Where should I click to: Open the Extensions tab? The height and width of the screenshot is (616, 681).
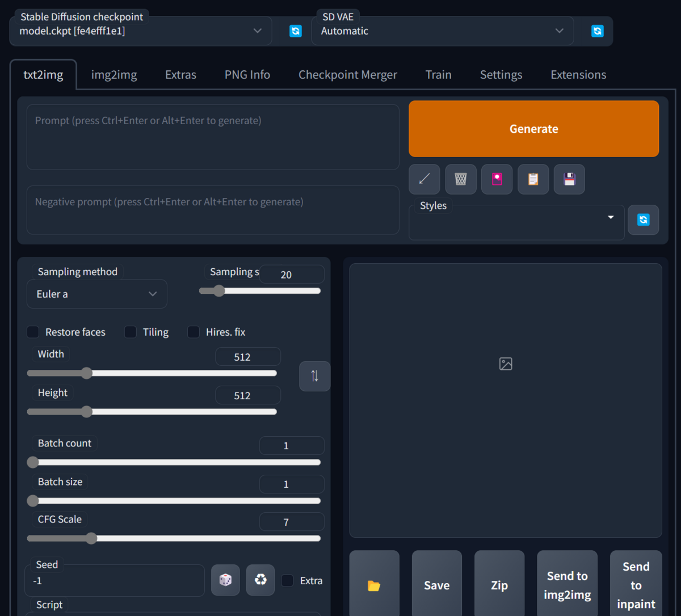[x=578, y=74]
